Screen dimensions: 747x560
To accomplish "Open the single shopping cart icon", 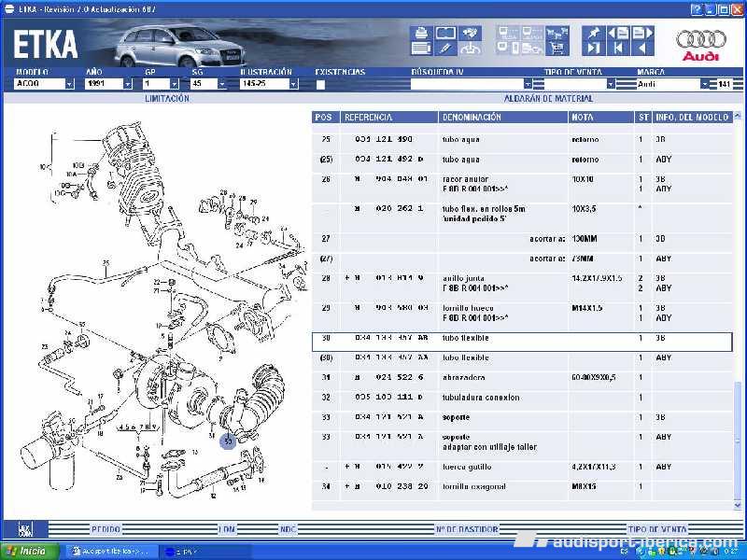I will click(557, 49).
